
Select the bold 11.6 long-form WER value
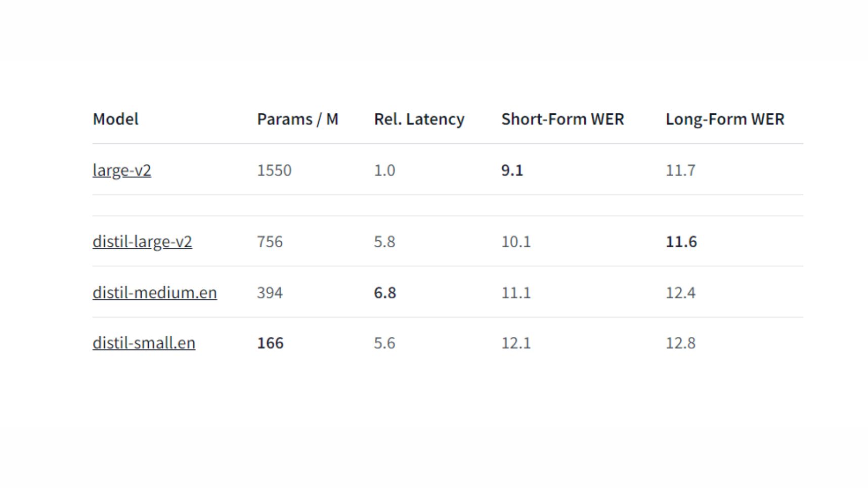[x=681, y=242]
